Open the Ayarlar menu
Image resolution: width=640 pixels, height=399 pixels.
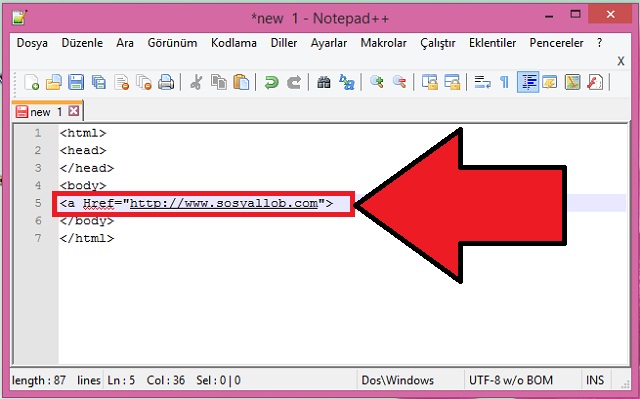click(329, 43)
